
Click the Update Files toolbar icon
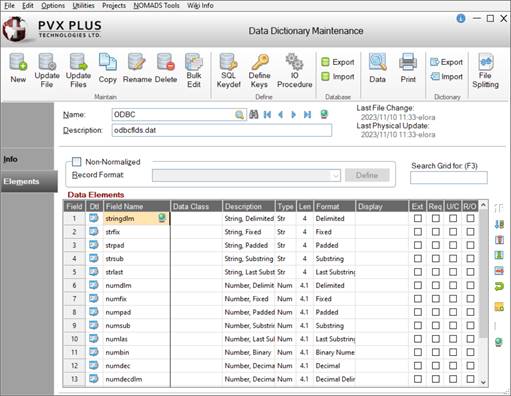click(x=78, y=70)
